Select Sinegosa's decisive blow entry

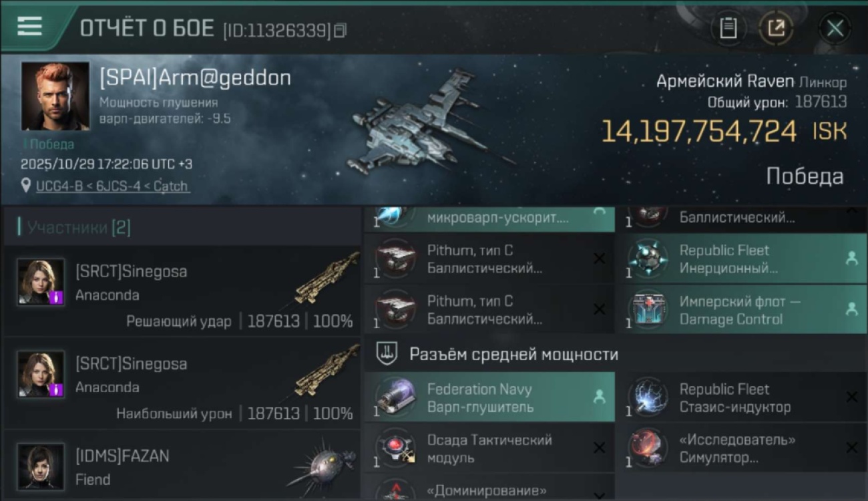[182, 291]
